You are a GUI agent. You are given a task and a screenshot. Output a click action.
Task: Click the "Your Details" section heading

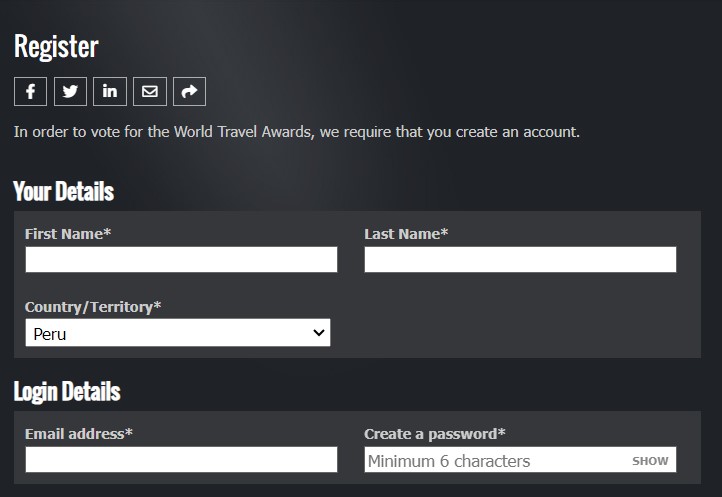tap(64, 191)
